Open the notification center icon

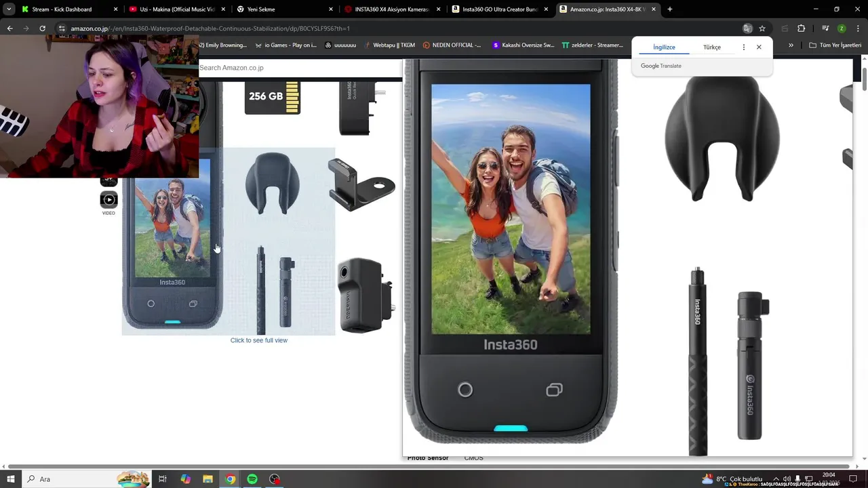(x=853, y=479)
